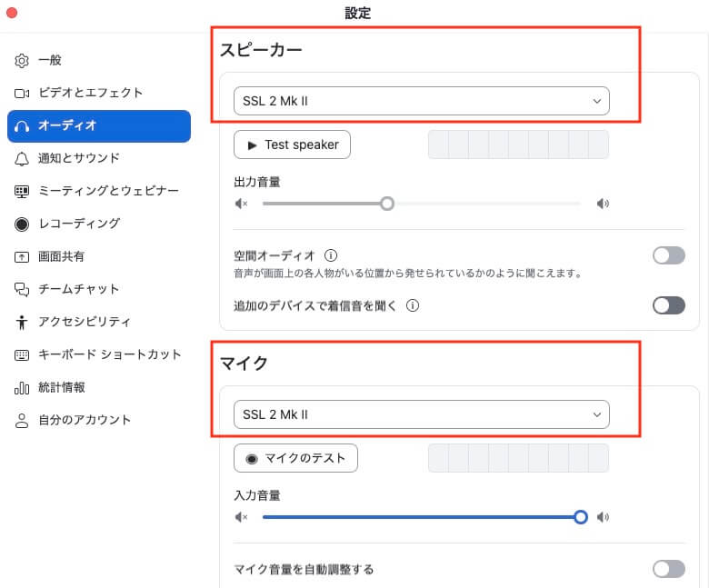This screenshot has width=709, height=588.
Task: Click the gear icon beside 一般
Action: click(x=22, y=61)
